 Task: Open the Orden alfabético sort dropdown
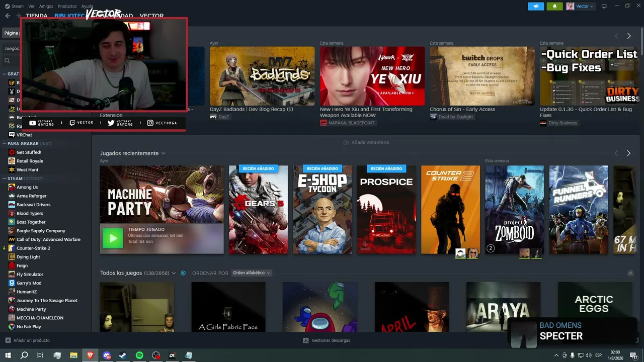252,273
